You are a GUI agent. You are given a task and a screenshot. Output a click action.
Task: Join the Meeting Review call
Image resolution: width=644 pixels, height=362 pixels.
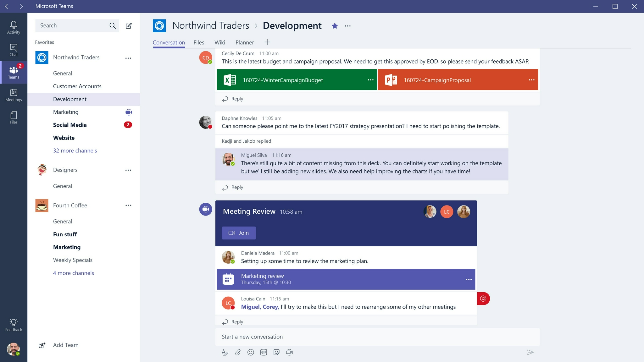238,233
